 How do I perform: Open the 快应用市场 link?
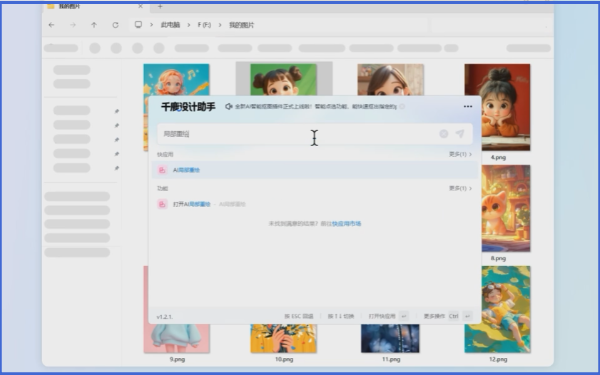pos(346,223)
